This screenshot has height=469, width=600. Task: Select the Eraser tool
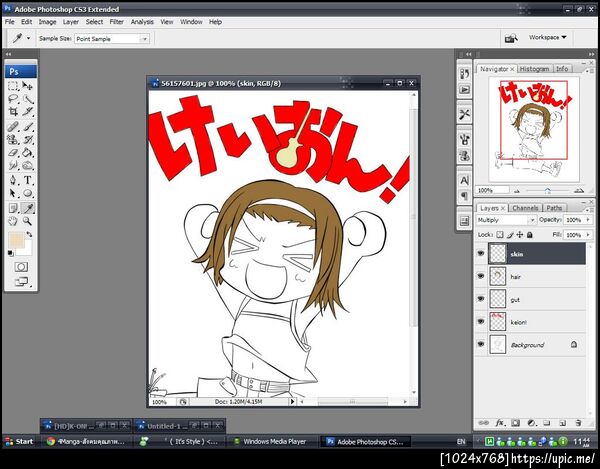[13, 153]
